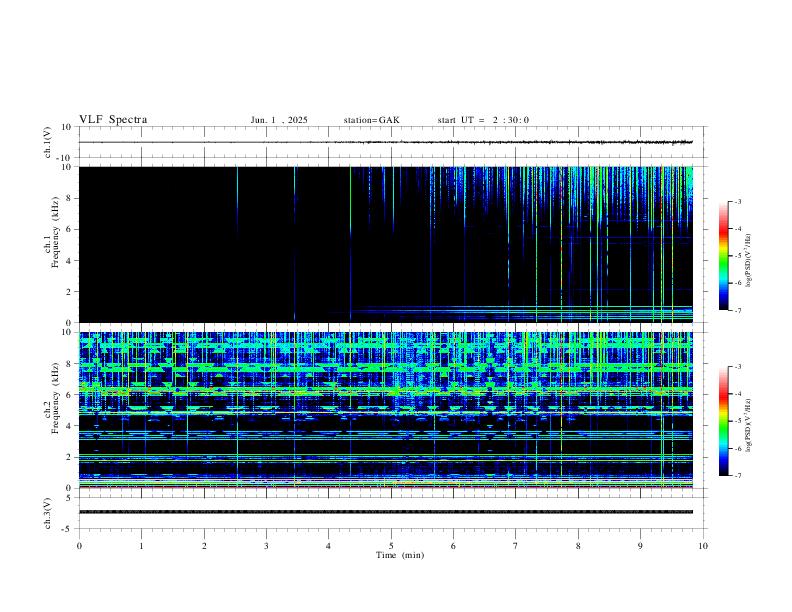Click the ch.1 "Frequency (kHz)" axis label
The height and width of the screenshot is (612, 792).
[x=56, y=232]
